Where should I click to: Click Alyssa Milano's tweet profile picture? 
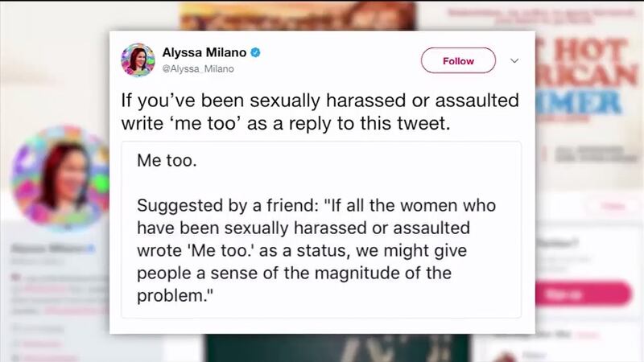click(138, 60)
